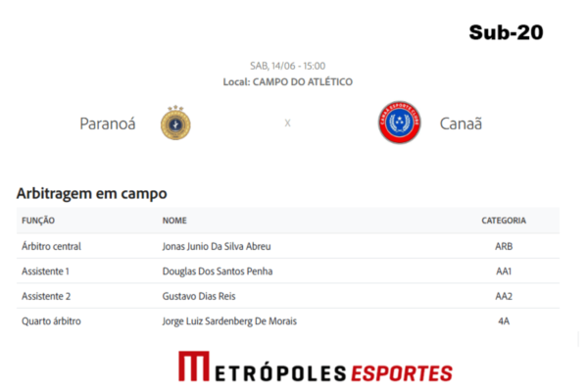Click the match date SAB, 14/06 - 15:00
Image resolution: width=588 pixels, height=392 pixels.
pyautogui.click(x=287, y=66)
